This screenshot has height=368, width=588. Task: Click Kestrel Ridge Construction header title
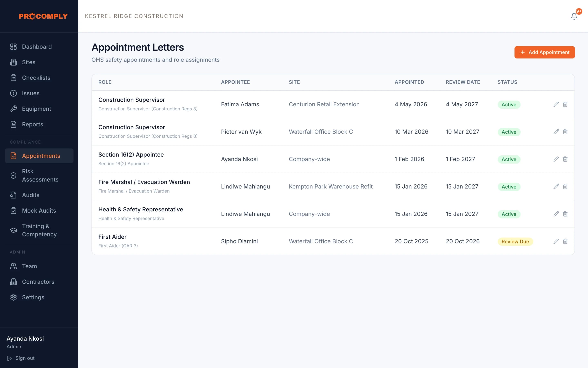[x=134, y=16]
